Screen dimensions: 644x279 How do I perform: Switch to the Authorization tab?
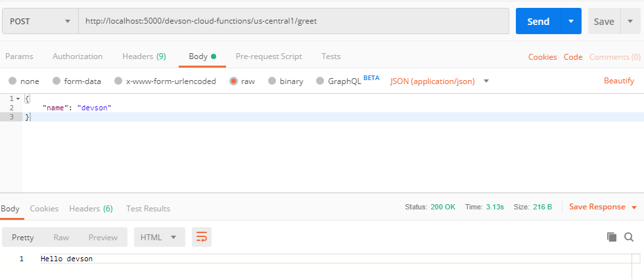(78, 56)
